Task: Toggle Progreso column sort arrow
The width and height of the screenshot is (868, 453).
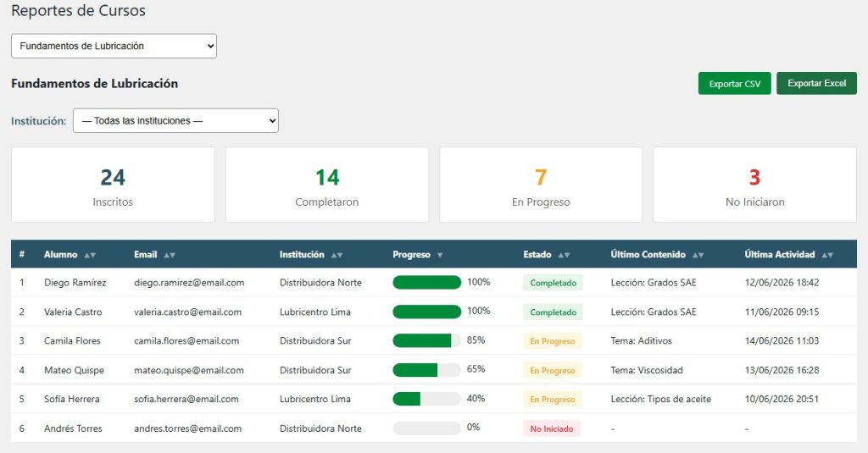Action: pos(440,255)
